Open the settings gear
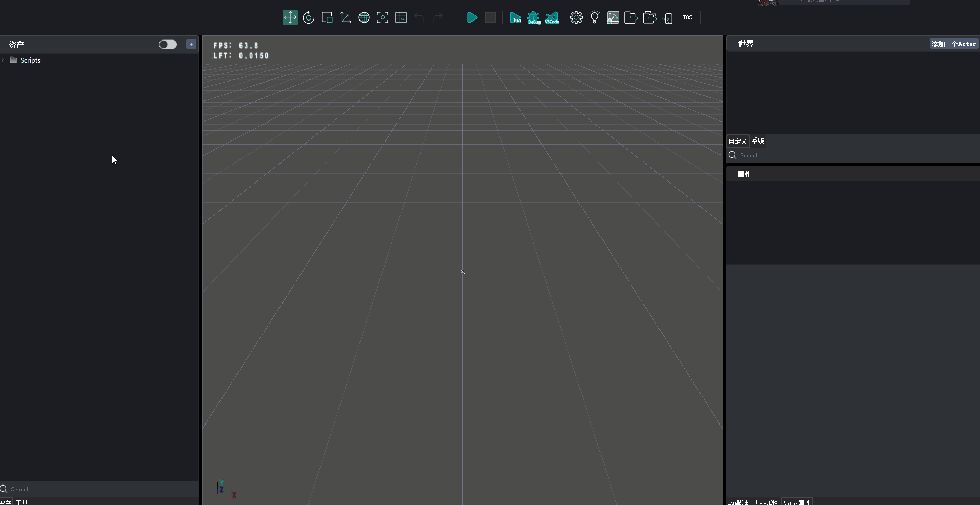This screenshot has width=980, height=505. pyautogui.click(x=576, y=17)
